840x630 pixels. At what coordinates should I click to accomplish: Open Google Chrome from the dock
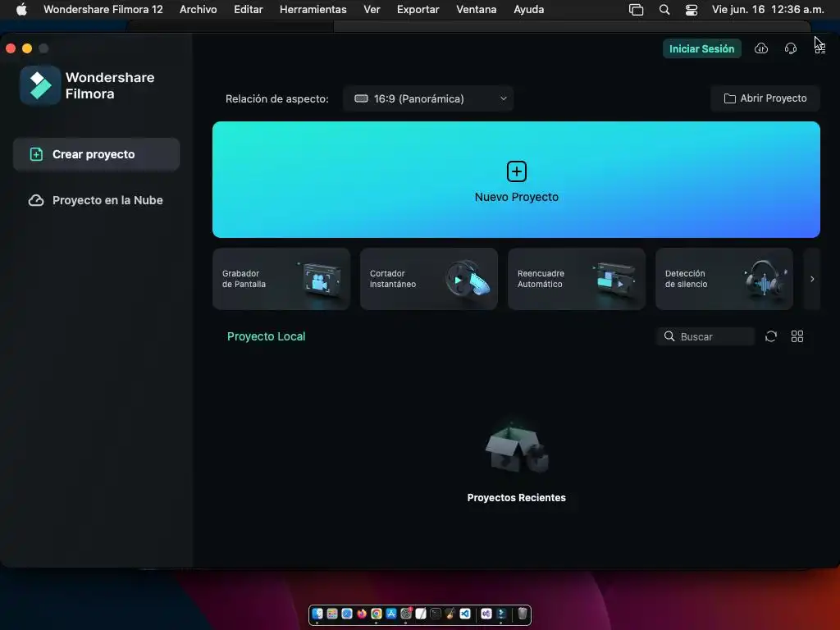[x=377, y=614]
